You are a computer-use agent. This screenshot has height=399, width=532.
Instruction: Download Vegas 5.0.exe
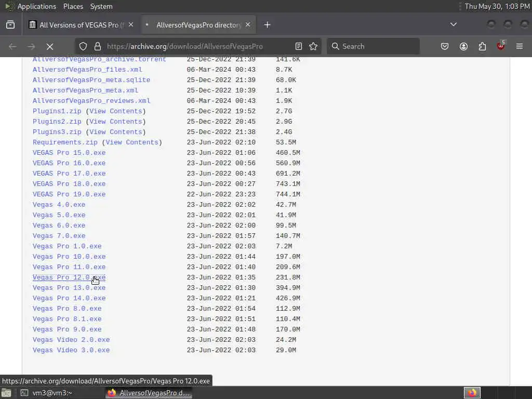pos(59,215)
